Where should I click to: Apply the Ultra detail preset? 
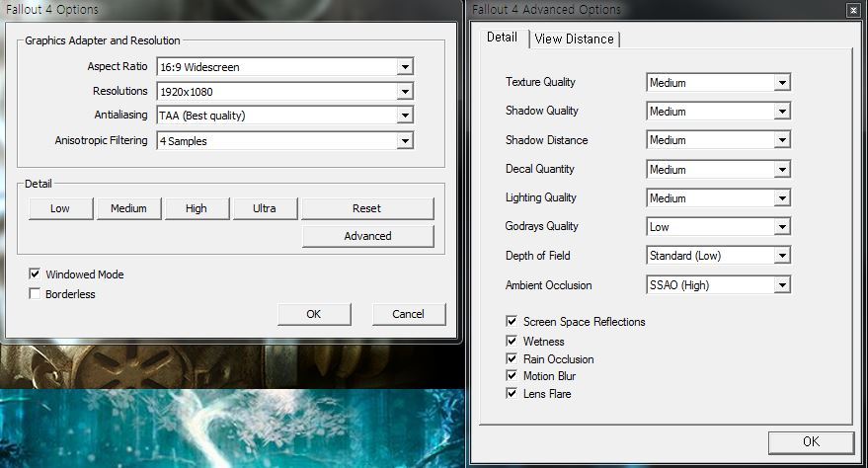point(265,208)
